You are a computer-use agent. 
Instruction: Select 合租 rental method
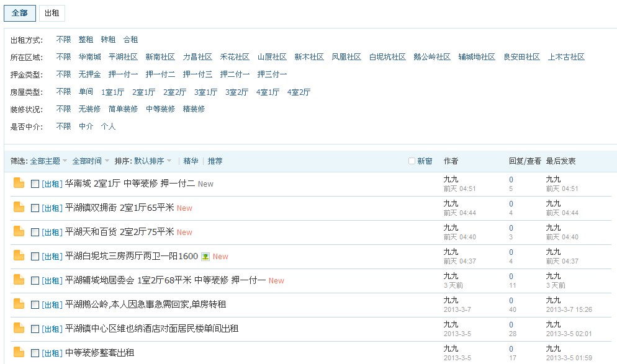[130, 40]
